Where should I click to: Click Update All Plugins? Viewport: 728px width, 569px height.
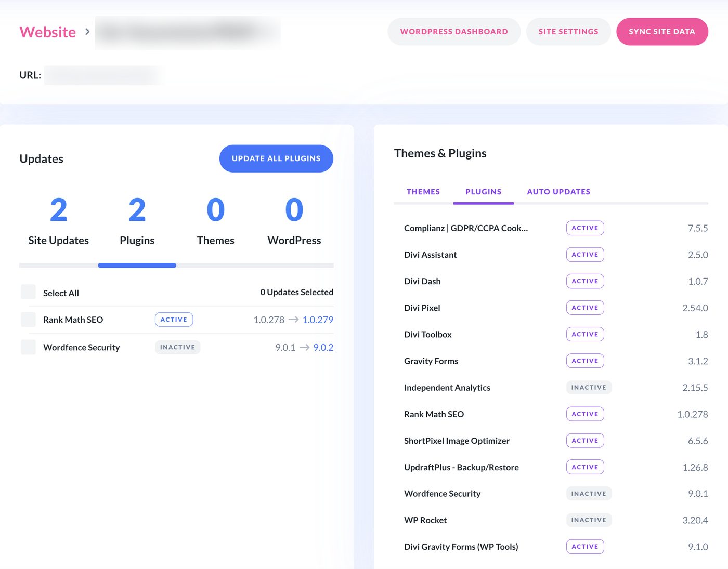pyautogui.click(x=276, y=158)
